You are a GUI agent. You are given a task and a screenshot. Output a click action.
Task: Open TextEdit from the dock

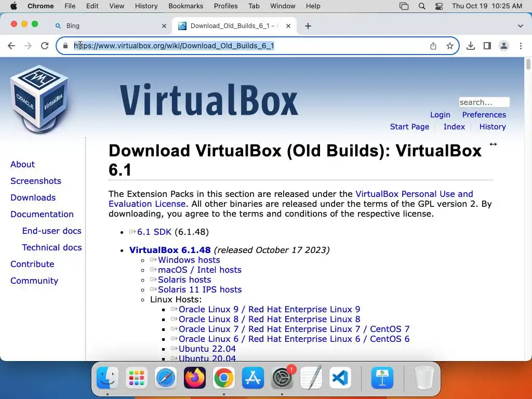(311, 378)
